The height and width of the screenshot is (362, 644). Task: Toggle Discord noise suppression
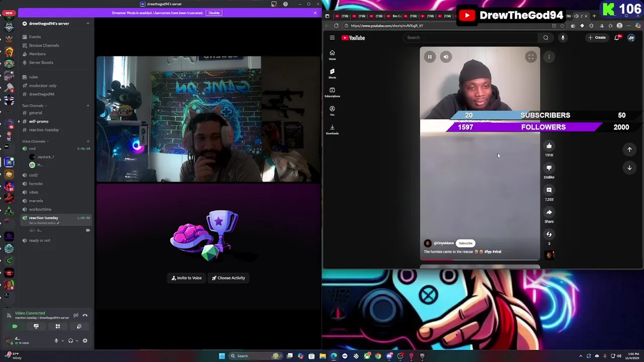point(76,315)
